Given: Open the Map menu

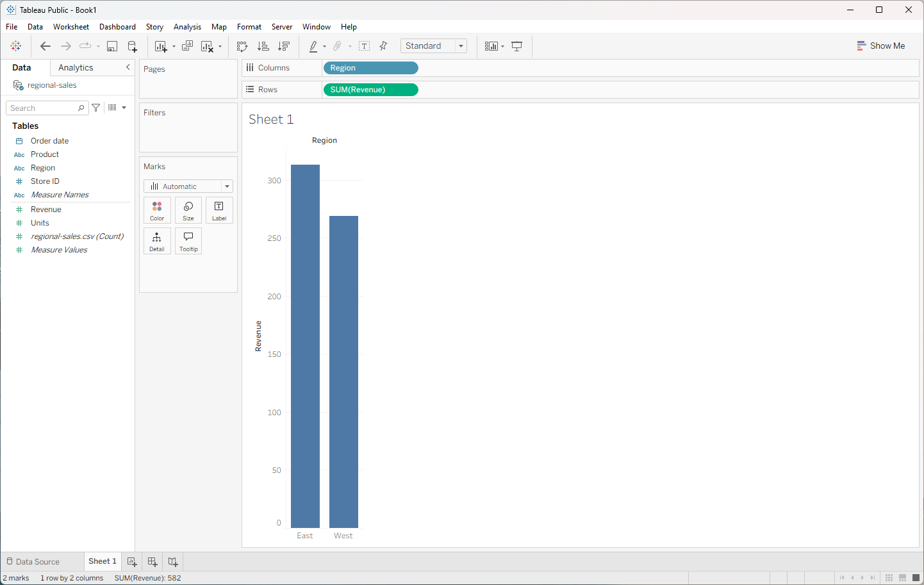Looking at the screenshot, I should point(219,27).
